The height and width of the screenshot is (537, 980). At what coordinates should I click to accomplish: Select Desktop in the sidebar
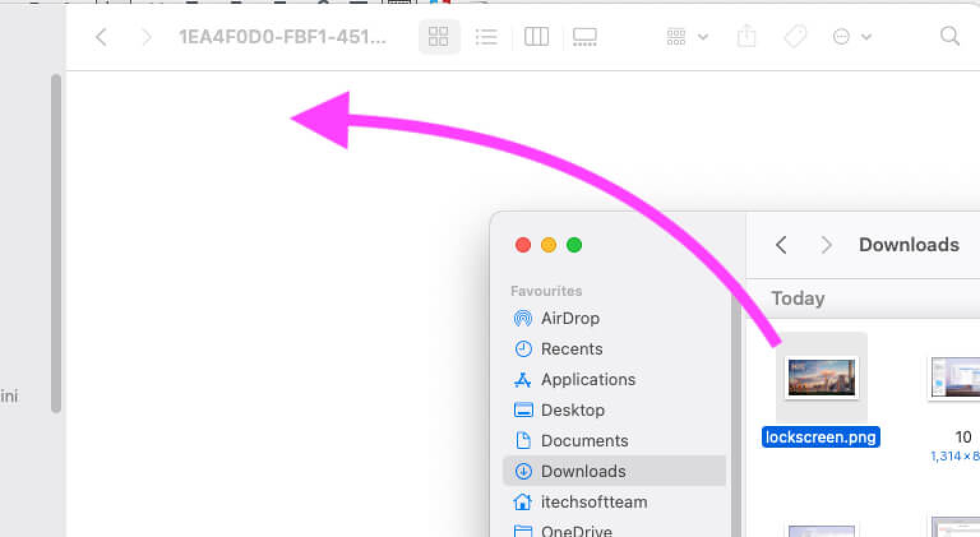[x=572, y=410]
